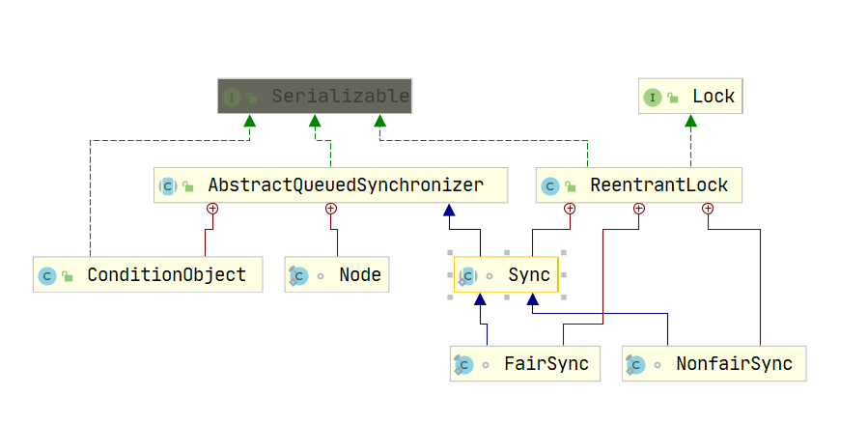Screen dimensions: 868x424
Task: Click the abstract class icon on Sync
Action: click(x=467, y=276)
